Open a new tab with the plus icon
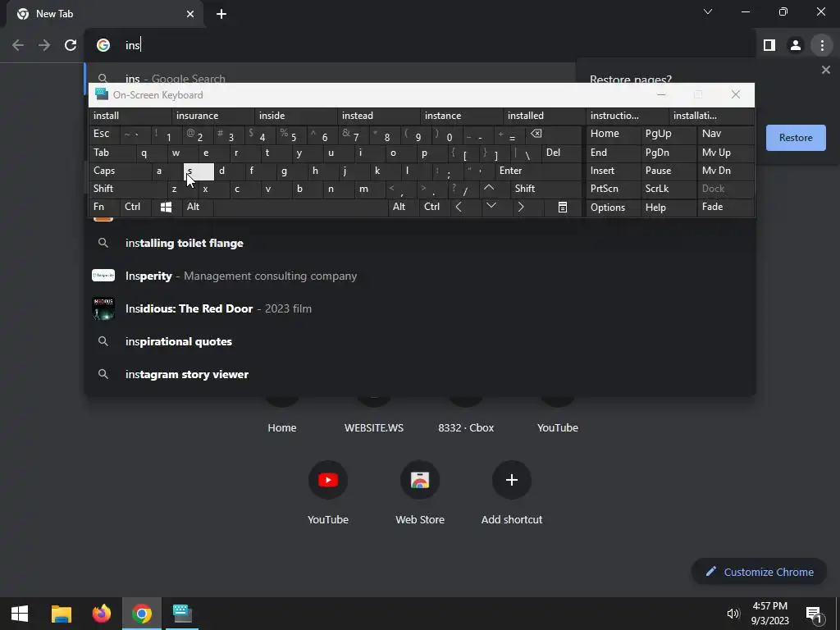 [x=221, y=14]
